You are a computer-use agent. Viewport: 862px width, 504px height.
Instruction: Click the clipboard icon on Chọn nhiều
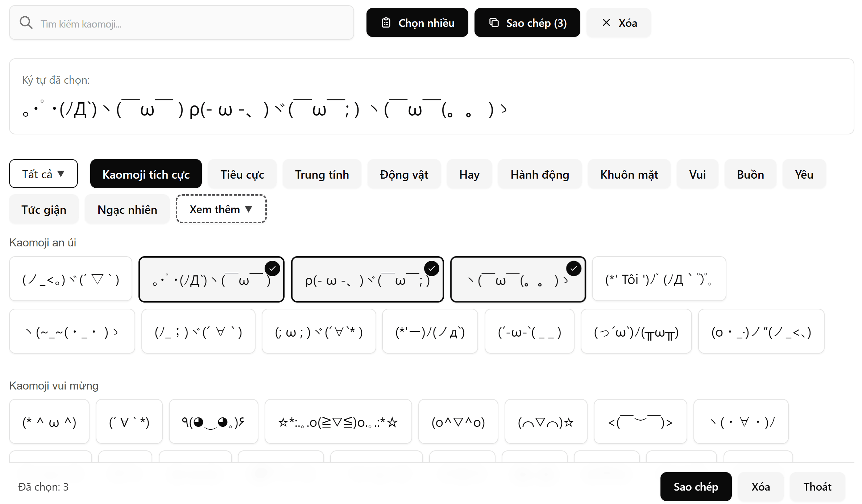tap(386, 23)
